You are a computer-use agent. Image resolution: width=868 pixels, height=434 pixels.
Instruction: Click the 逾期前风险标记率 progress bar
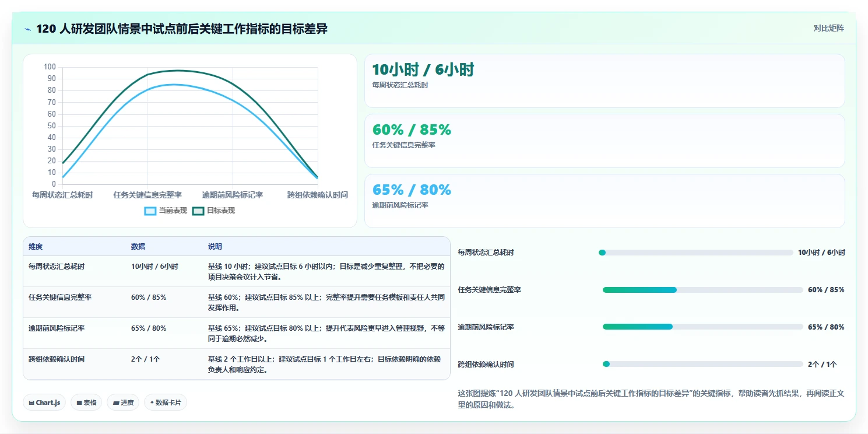703,327
